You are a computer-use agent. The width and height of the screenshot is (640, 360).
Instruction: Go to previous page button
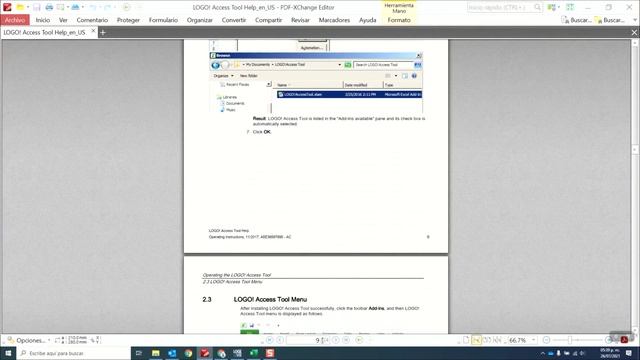(280, 340)
